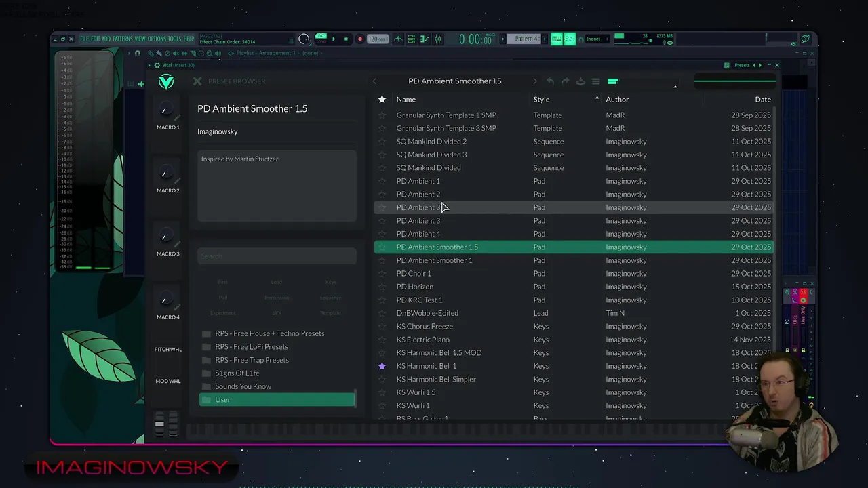
Task: Click the FL Studio stop button
Action: 346,39
